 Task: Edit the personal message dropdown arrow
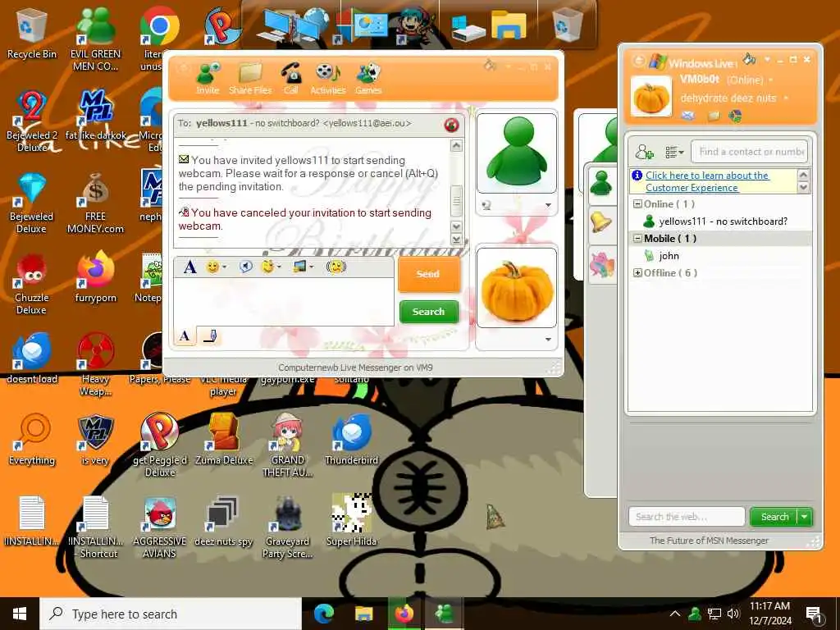(786, 98)
